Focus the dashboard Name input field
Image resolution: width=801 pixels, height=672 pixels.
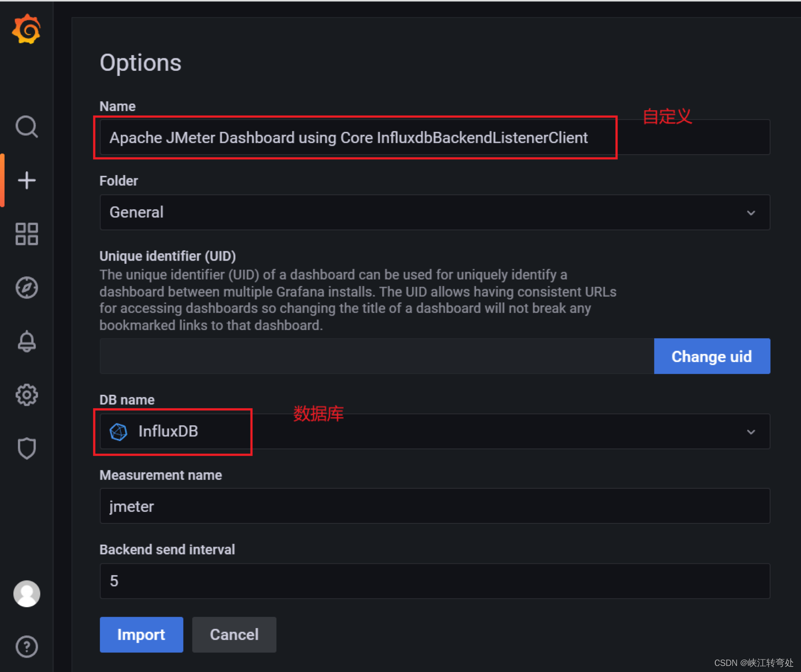pyautogui.click(x=435, y=137)
